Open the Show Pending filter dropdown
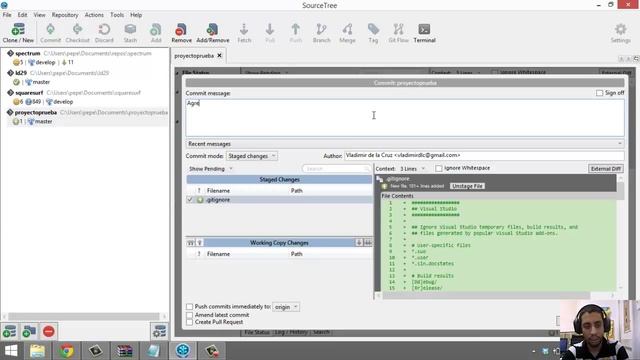The height and width of the screenshot is (360, 640). (x=211, y=169)
